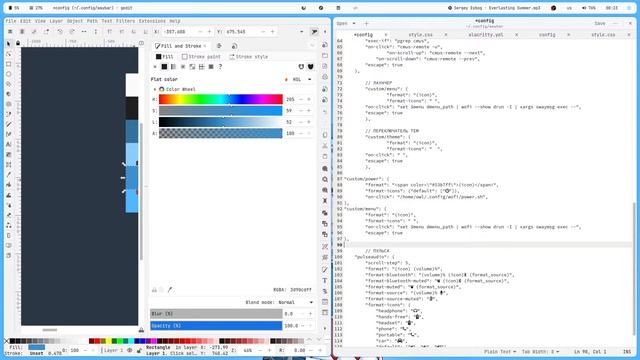
Task: Switch to the Stroke style tab
Action: pyautogui.click(x=249, y=57)
